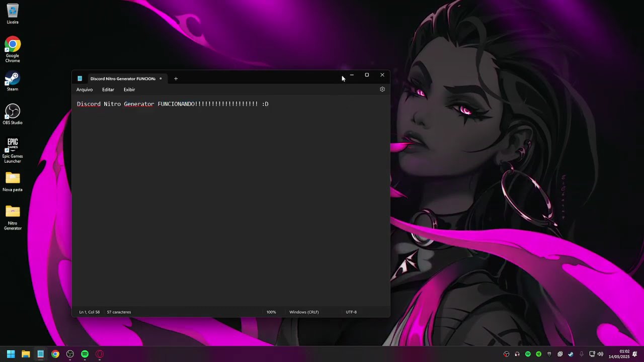Maximize the Notepad window
This screenshot has width=644, height=362.
(x=367, y=75)
